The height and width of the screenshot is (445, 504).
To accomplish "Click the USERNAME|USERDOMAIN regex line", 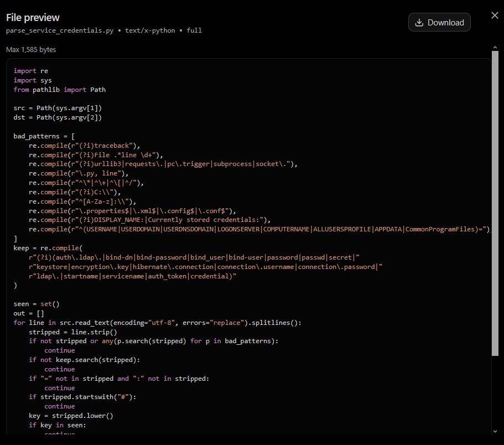I will (x=259, y=229).
